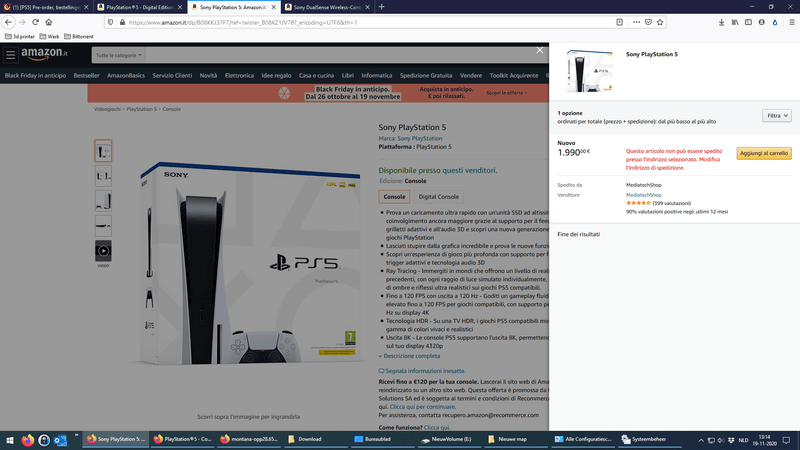Open Bittorrent bookmarks folder

pyautogui.click(x=79, y=37)
